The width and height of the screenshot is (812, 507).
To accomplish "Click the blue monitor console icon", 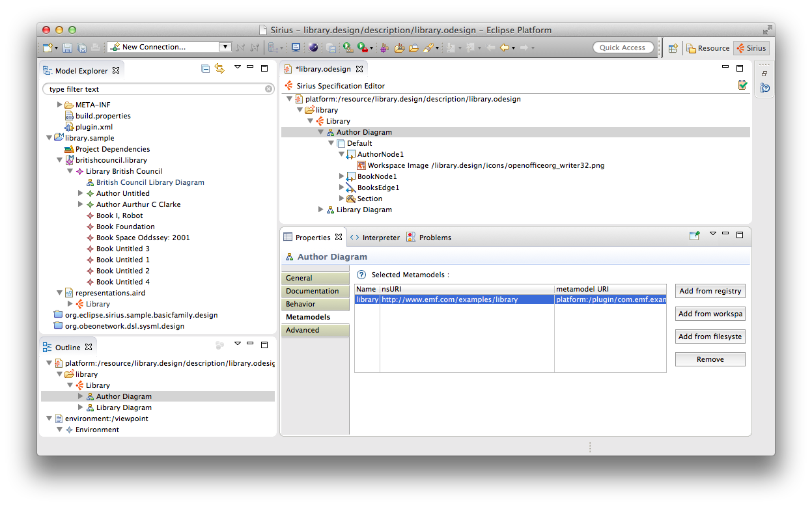I will pyautogui.click(x=296, y=48).
